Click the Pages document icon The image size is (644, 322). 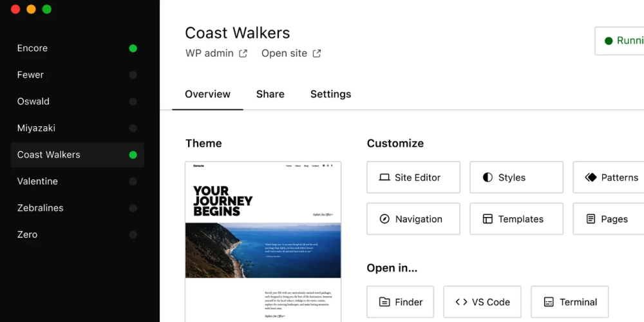(591, 219)
